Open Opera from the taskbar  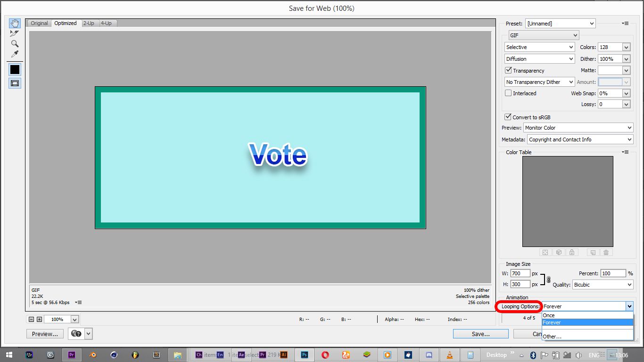pyautogui.click(x=325, y=355)
